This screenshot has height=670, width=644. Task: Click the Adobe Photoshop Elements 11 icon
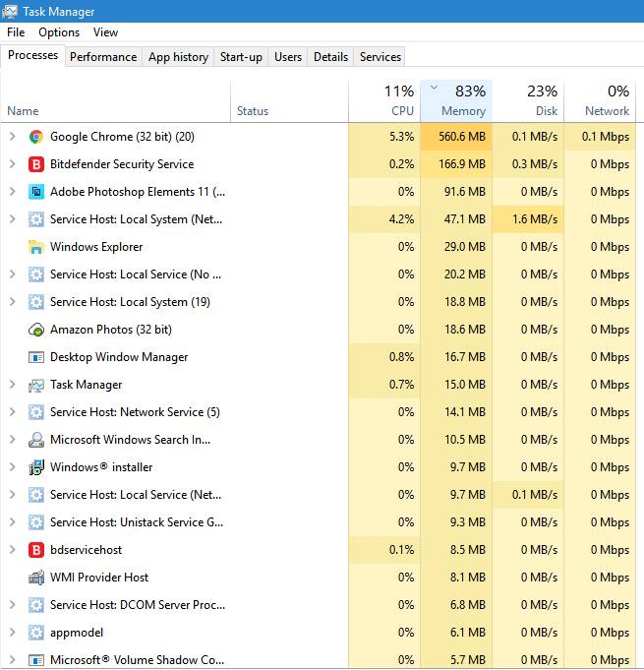pos(36,192)
